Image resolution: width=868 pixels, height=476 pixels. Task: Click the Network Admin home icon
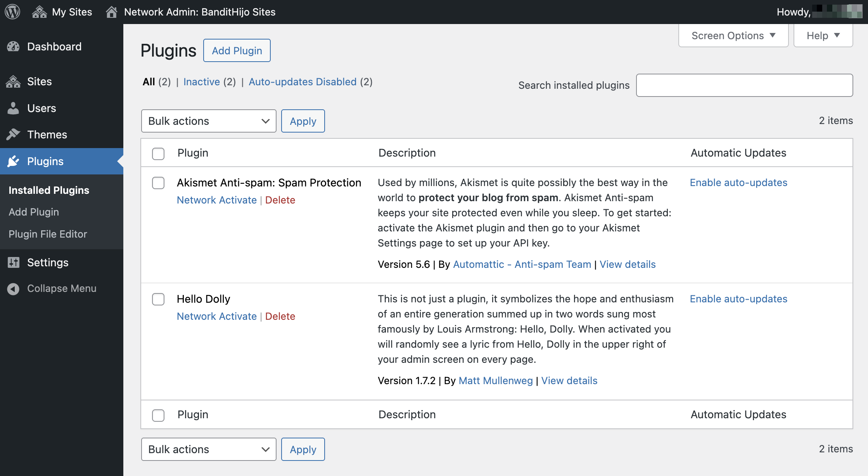pos(112,12)
